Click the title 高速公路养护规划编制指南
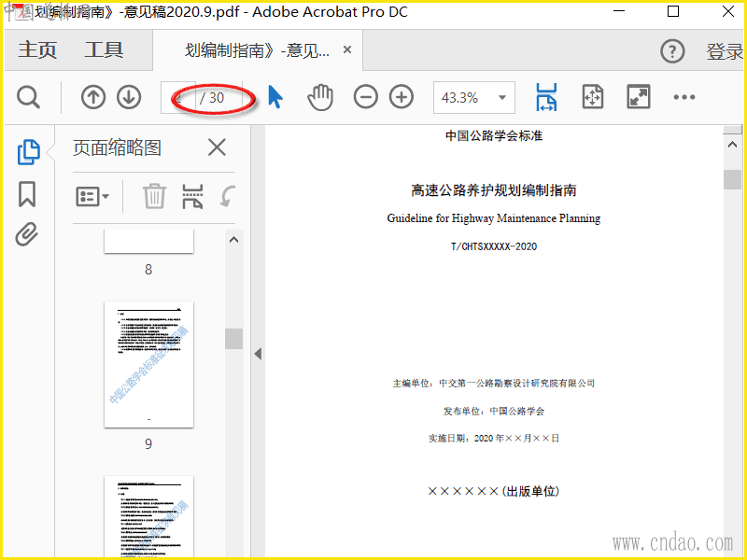747x560 pixels. pos(494,190)
